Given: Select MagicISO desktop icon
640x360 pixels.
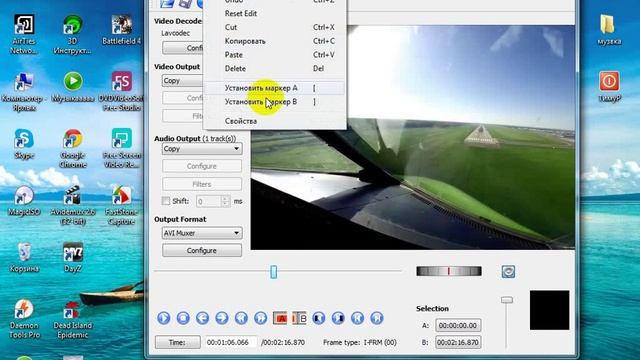Looking at the screenshot, I should pos(24,201).
